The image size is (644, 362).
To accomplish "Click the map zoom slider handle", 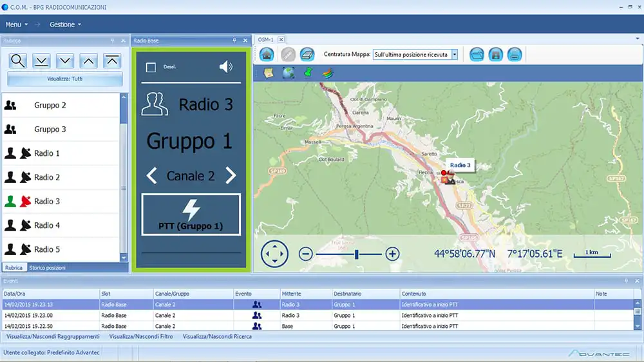I will [356, 254].
